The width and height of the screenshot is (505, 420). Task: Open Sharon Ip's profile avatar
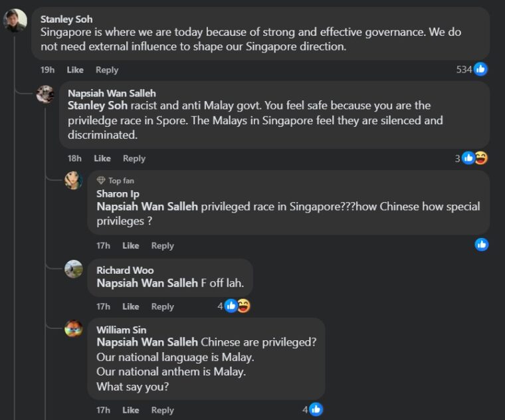click(74, 181)
